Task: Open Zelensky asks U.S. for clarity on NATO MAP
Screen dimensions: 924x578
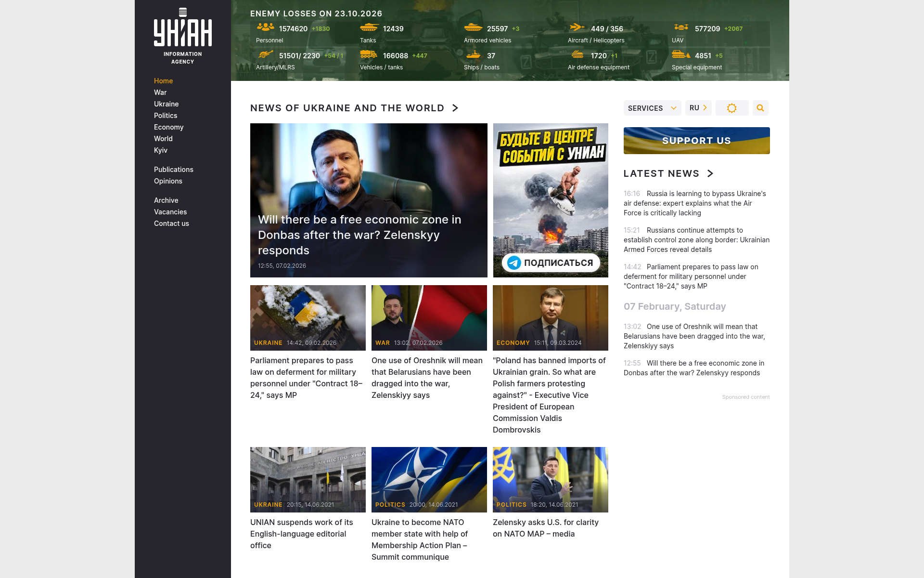Action: point(546,528)
